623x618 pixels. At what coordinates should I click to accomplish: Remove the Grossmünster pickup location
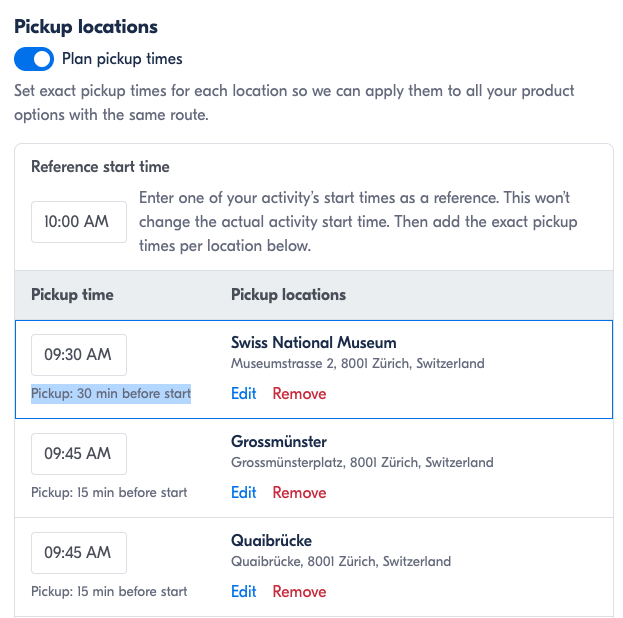tap(299, 492)
